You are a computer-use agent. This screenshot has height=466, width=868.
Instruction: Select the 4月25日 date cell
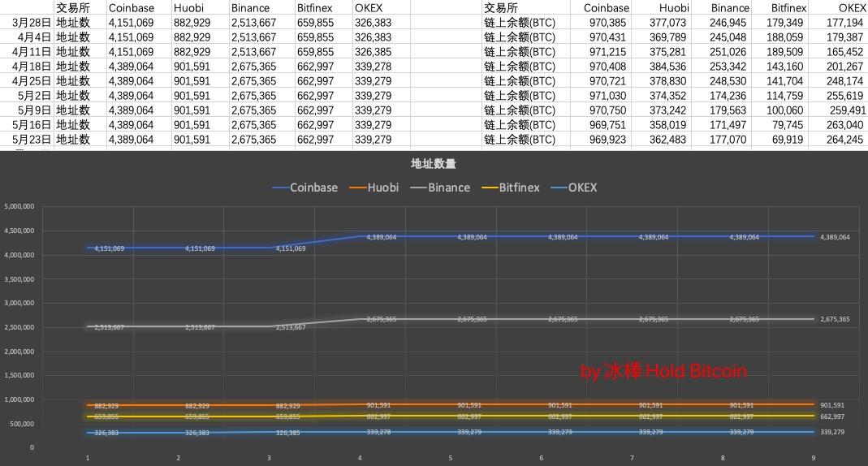(x=32, y=81)
